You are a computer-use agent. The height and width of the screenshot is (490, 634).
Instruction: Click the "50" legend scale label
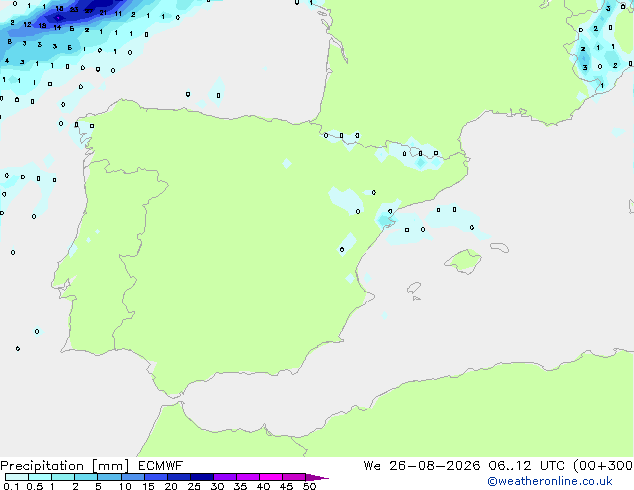pyautogui.click(x=309, y=486)
